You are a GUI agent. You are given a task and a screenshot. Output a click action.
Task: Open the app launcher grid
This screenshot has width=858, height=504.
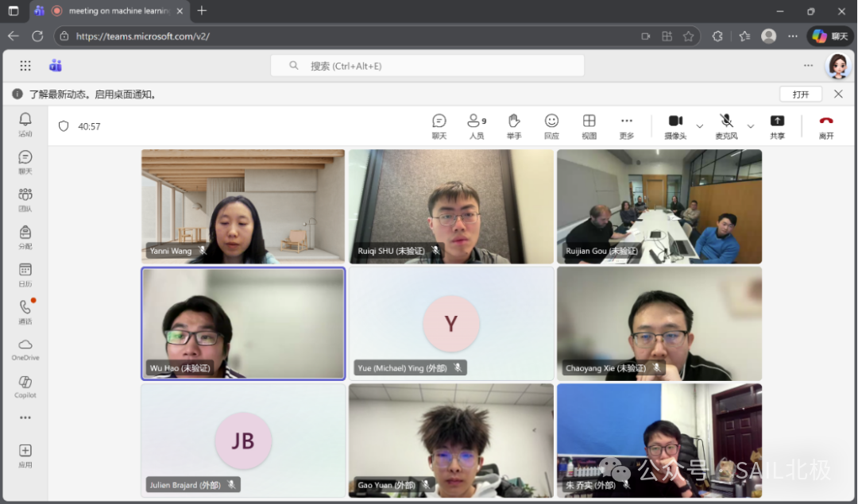click(x=25, y=66)
